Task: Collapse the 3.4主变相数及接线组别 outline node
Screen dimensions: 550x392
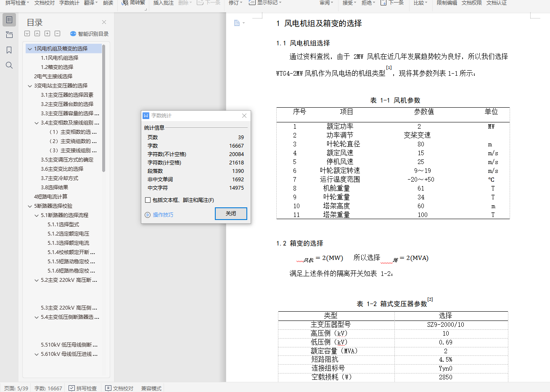Action: pyautogui.click(x=37, y=123)
